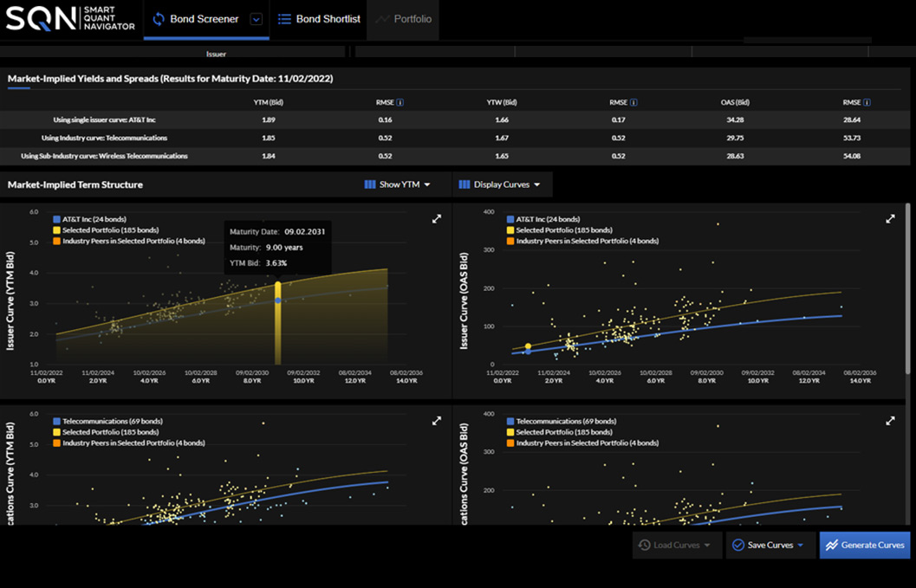Click info icon beside the OAS RMSE header
The width and height of the screenshot is (916, 588).
[x=867, y=102]
